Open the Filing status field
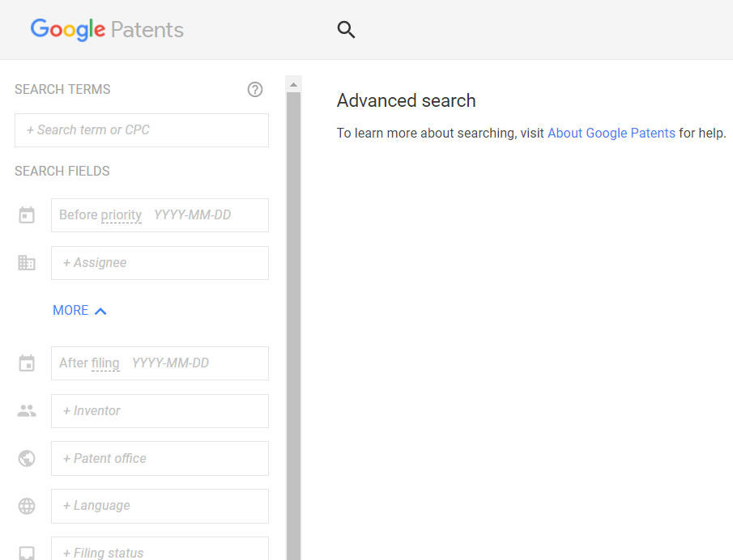733x560 pixels. click(x=160, y=549)
